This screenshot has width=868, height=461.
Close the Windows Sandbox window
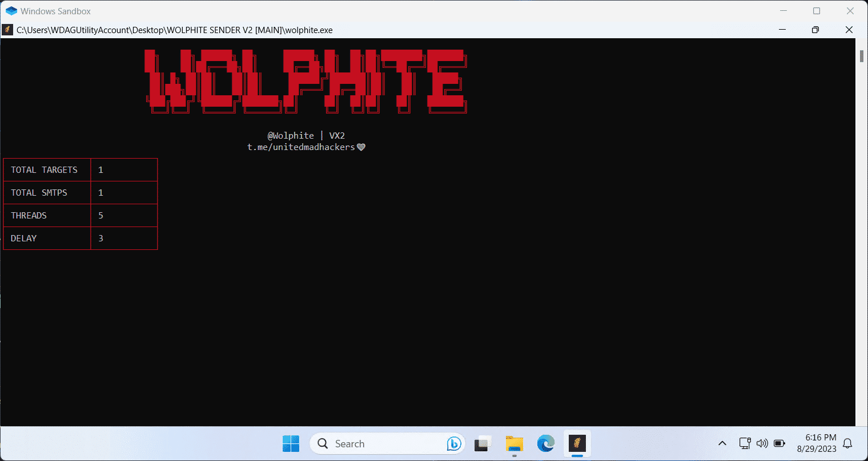pos(850,11)
